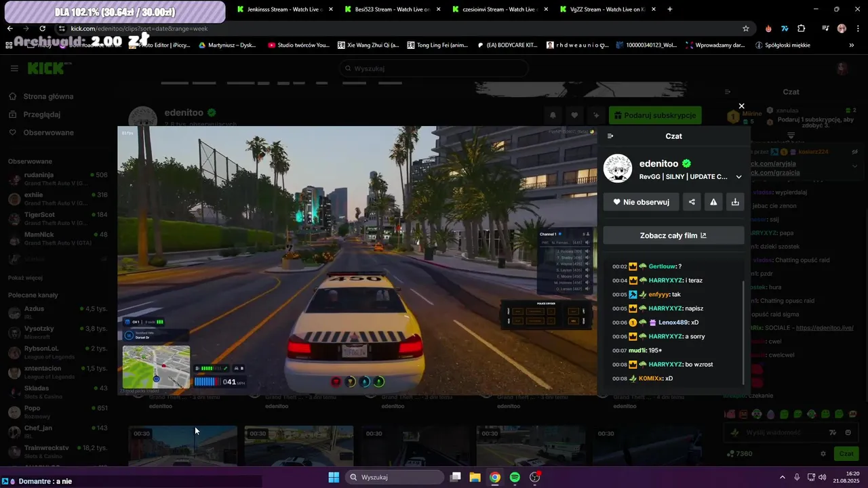Switch to Jenkinsss Stream browser tab

point(283,9)
